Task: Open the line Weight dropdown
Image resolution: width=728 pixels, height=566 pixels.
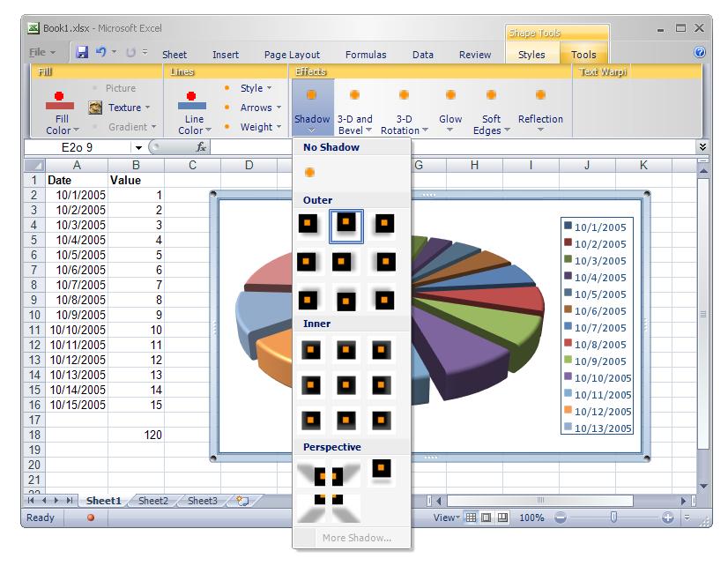Action: (x=261, y=127)
